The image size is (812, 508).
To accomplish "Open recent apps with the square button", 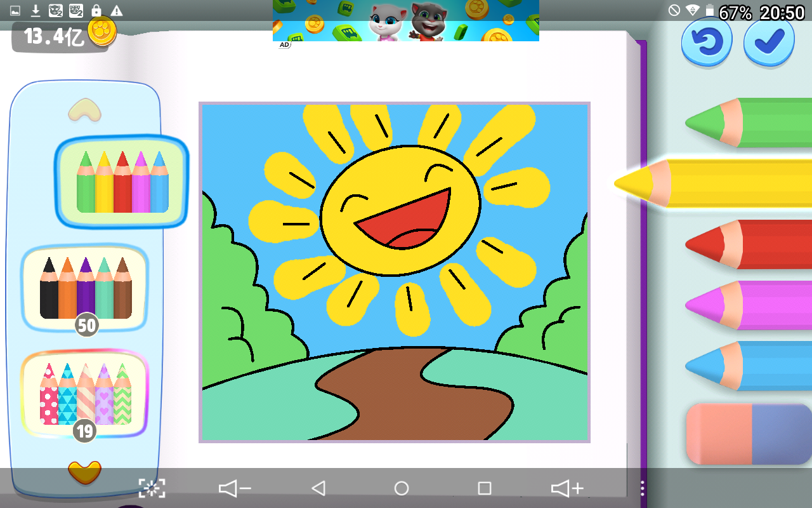I will click(x=485, y=488).
